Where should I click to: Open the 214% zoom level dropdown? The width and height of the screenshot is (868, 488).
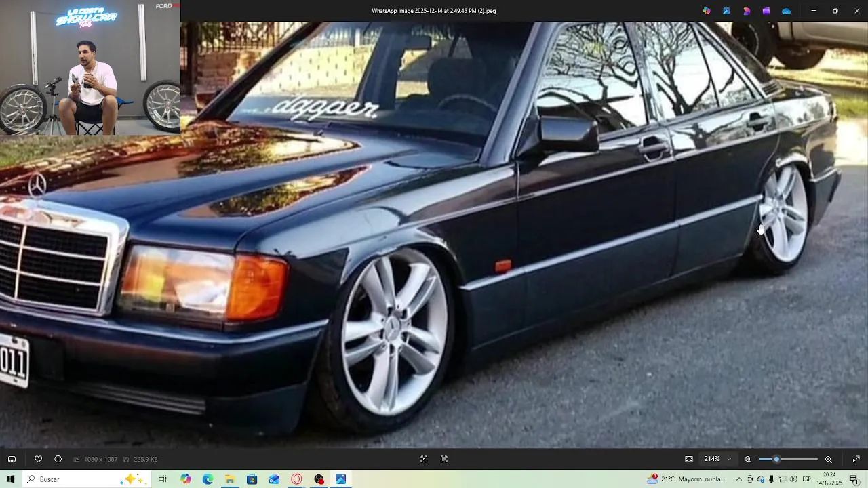tap(718, 459)
